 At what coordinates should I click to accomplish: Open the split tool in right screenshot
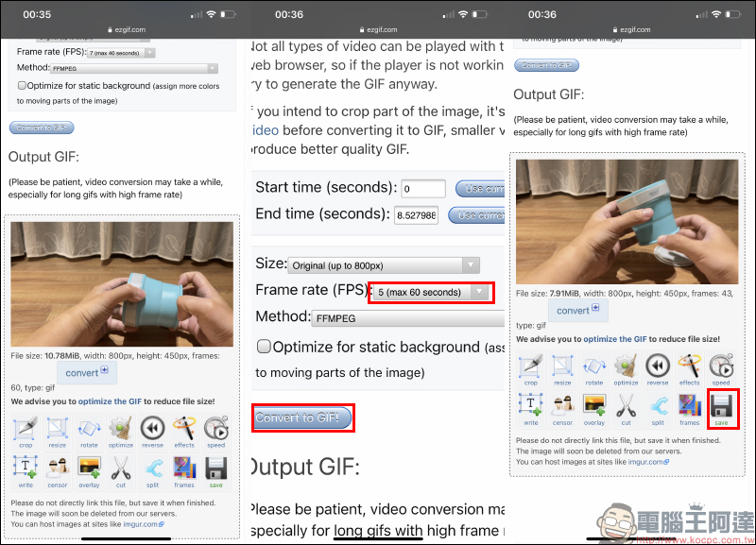coord(658,409)
